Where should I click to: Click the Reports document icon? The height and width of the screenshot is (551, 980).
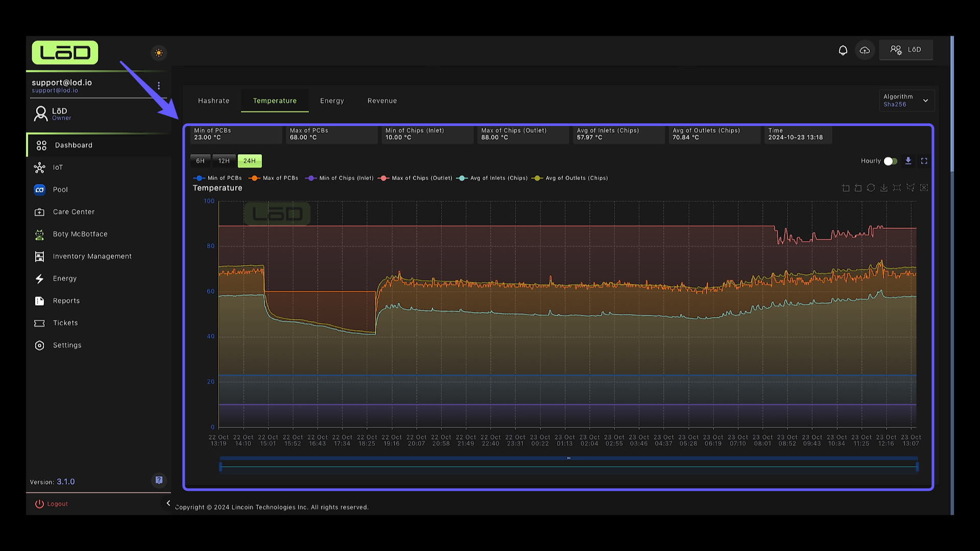39,301
